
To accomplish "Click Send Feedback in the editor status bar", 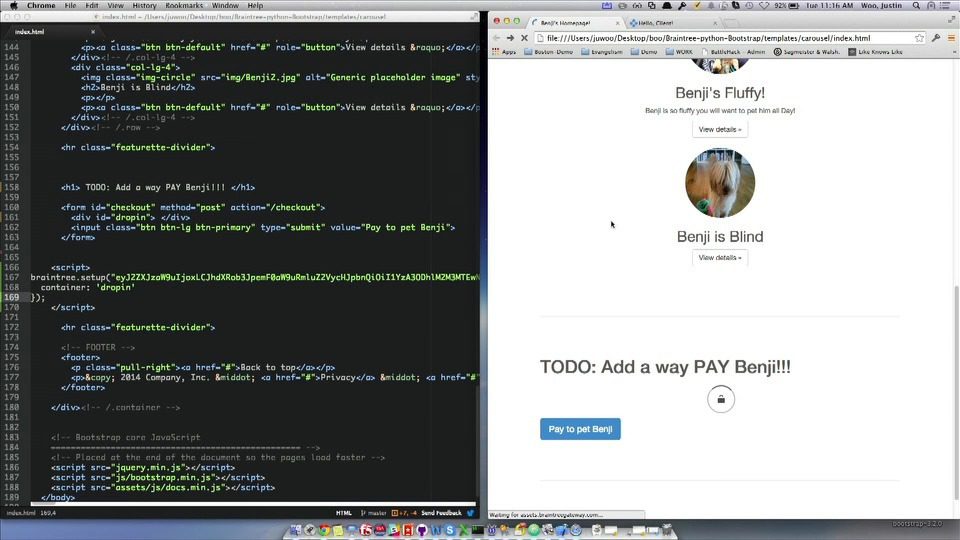I will 441,513.
